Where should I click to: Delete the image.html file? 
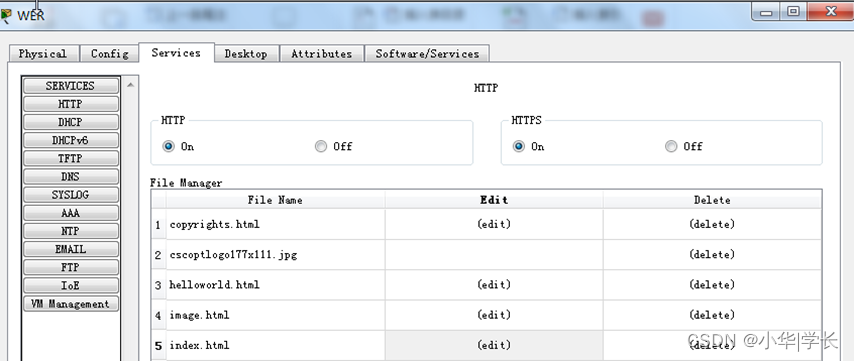[x=712, y=315]
